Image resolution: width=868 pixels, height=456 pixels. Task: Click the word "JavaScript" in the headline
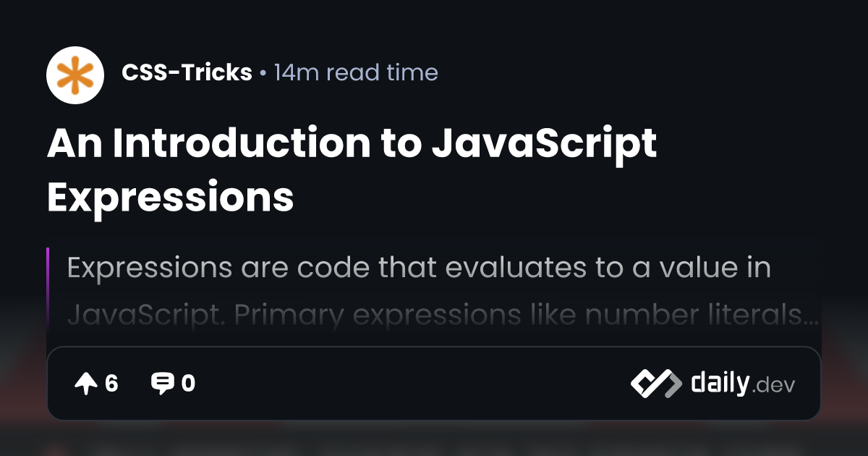tap(544, 143)
